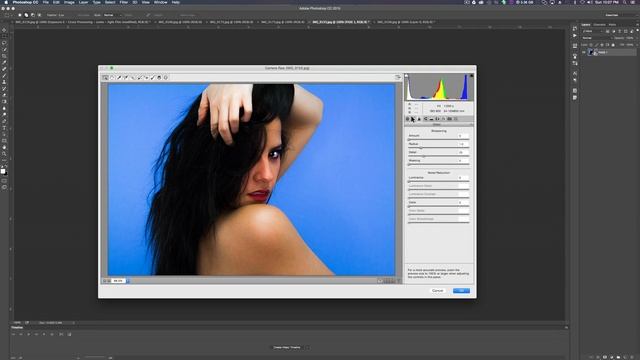Switch to the Channels panel tab
Viewport: 640px width, 360px height.
(x=600, y=25)
